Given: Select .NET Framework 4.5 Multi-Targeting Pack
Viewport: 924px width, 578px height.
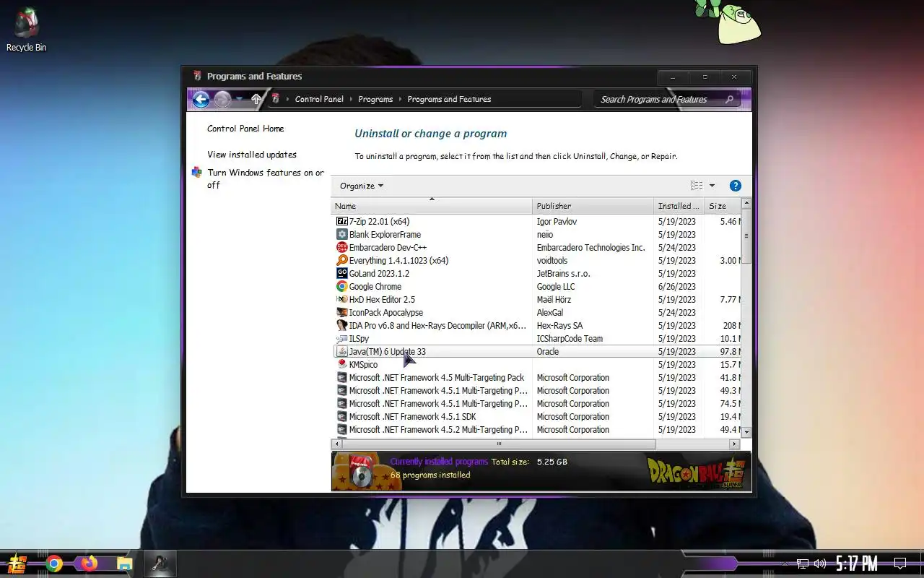Looking at the screenshot, I should [536, 378].
